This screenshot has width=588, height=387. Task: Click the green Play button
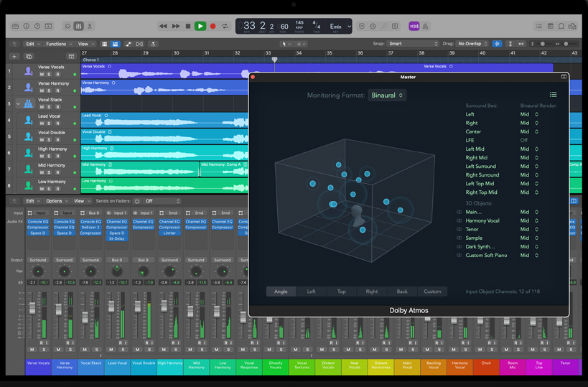point(200,27)
